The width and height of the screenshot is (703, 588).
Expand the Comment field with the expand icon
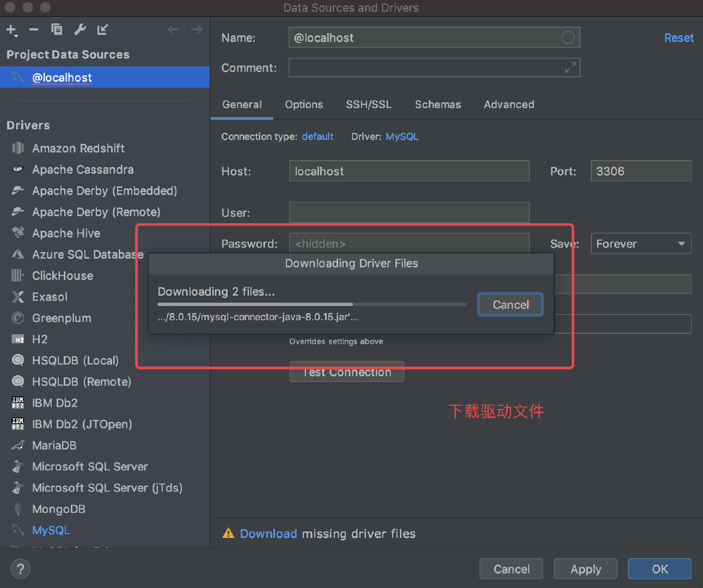pyautogui.click(x=570, y=68)
